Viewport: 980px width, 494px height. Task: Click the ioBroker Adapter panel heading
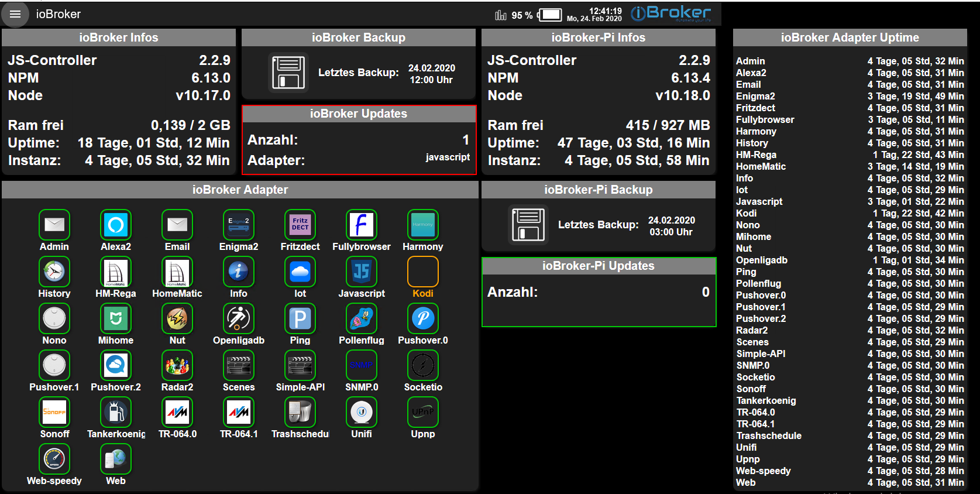240,190
